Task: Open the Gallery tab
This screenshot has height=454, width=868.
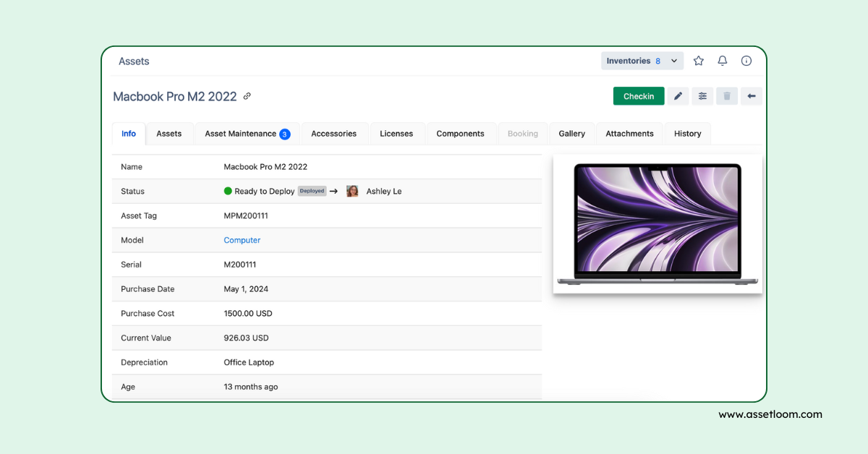Action: click(572, 134)
